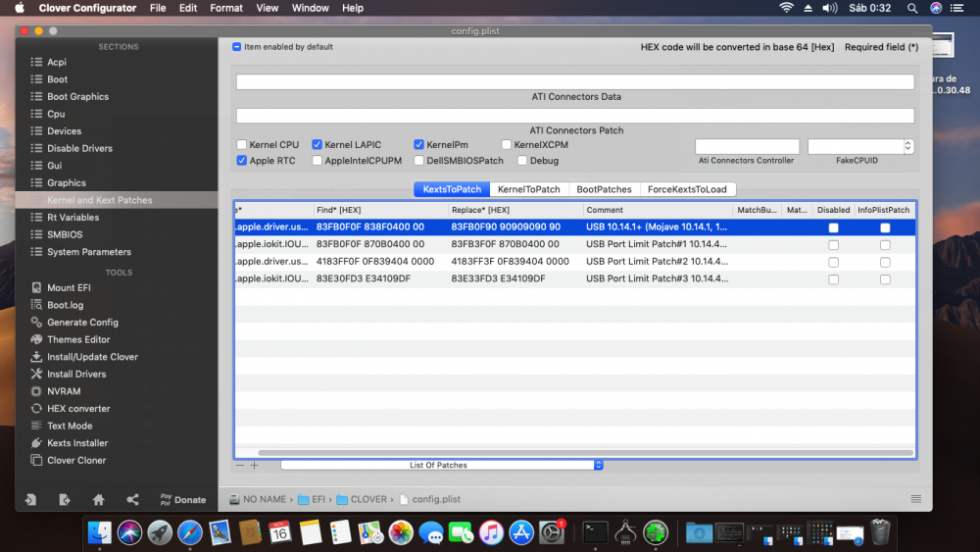Click the Find* [HEX] column header
The height and width of the screenshot is (552, 980).
[380, 210]
